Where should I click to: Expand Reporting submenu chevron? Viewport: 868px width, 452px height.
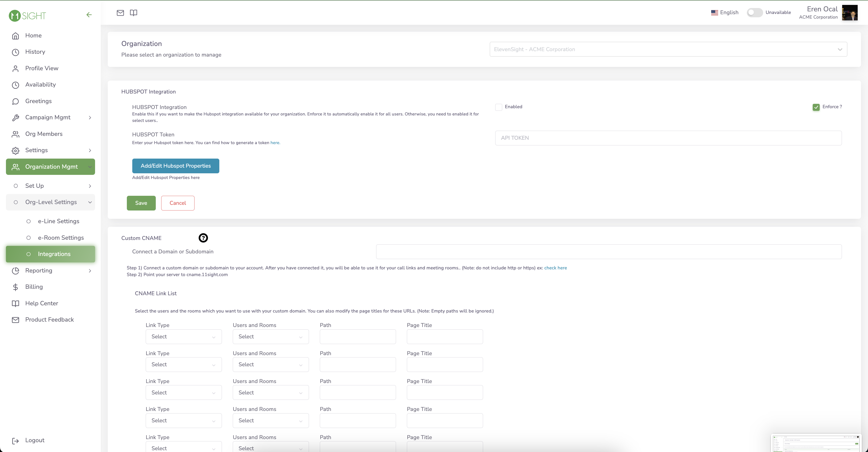(x=90, y=270)
